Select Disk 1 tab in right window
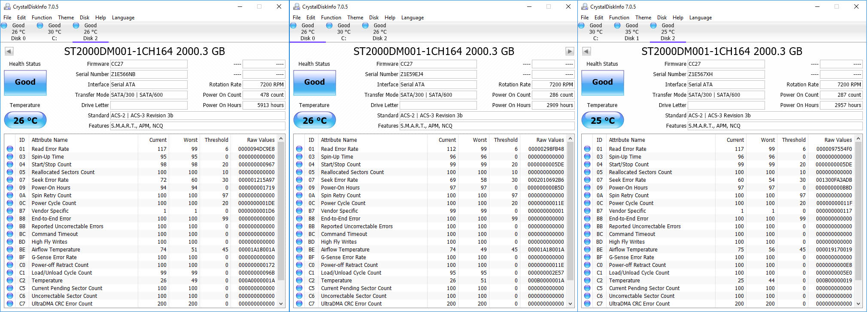 point(632,32)
